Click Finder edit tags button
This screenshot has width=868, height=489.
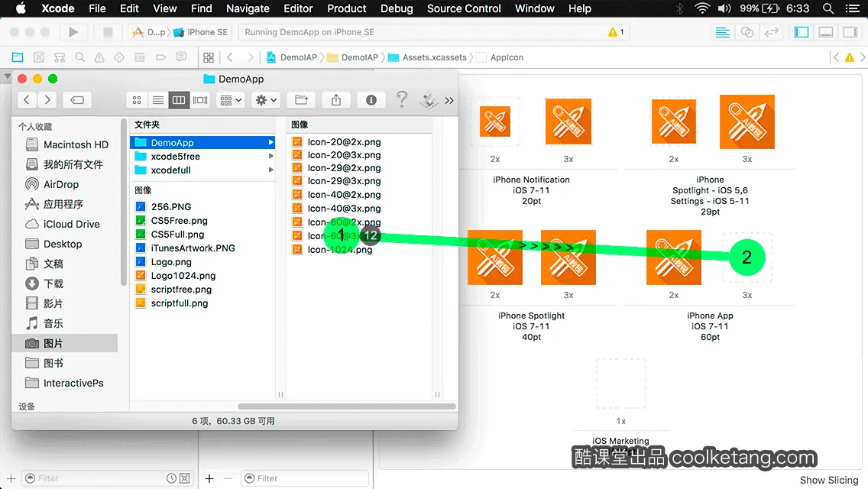pyautogui.click(x=77, y=100)
